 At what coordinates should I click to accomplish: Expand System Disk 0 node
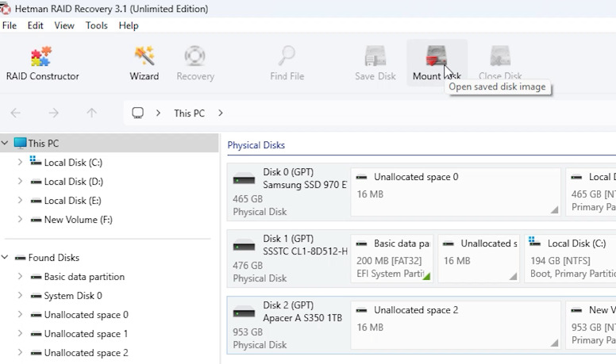coord(20,295)
